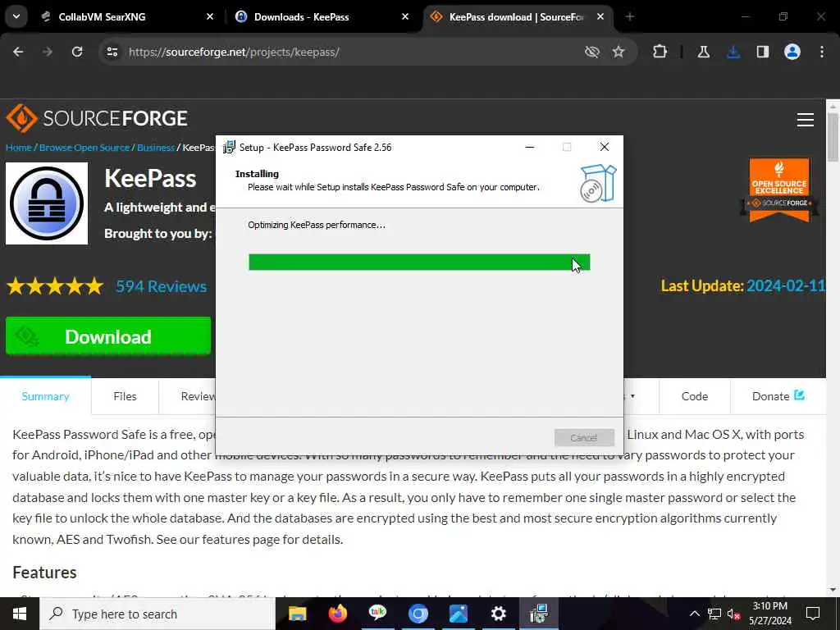Open the Photos app in taskbar

pos(458,614)
